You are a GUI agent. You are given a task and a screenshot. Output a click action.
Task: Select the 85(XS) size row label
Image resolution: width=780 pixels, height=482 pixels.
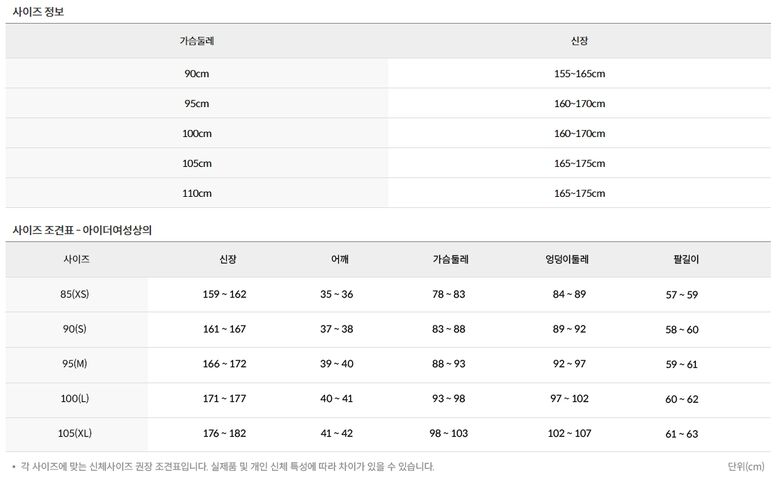pyautogui.click(x=76, y=294)
